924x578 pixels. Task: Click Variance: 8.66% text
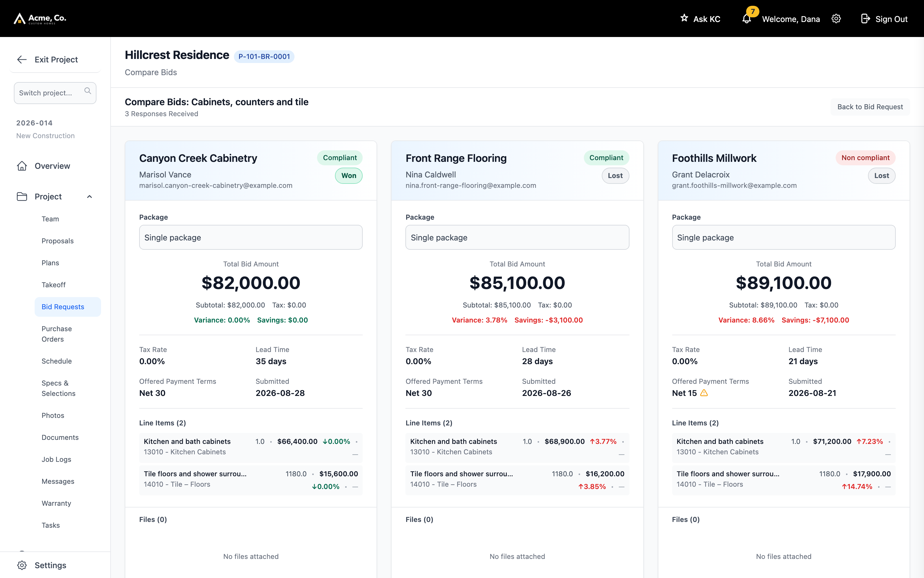pyautogui.click(x=746, y=320)
